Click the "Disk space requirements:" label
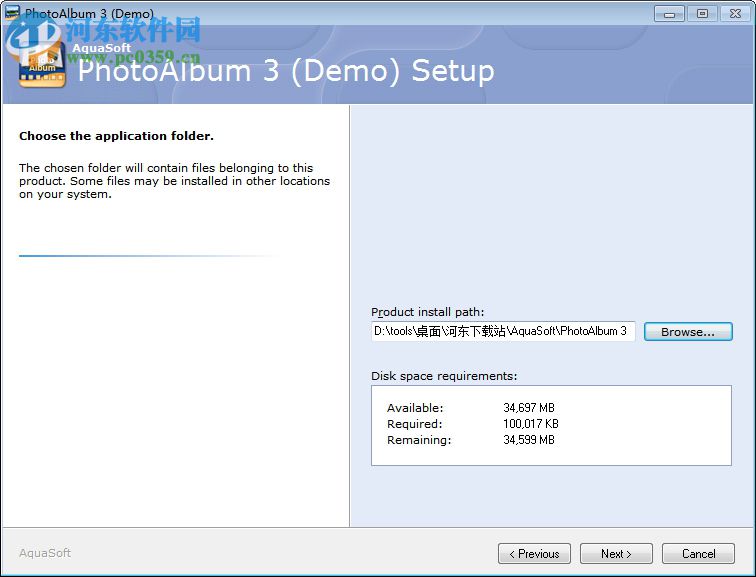 (444, 376)
